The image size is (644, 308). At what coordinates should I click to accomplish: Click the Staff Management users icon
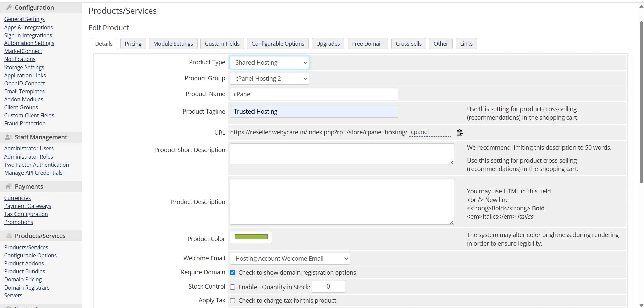point(9,137)
